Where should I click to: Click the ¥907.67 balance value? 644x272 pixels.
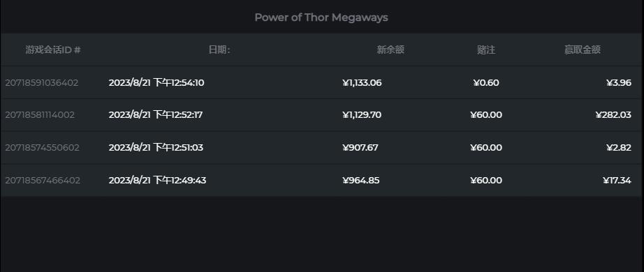[360, 147]
